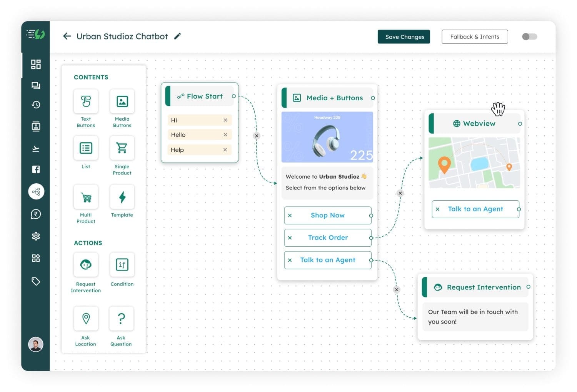
Task: Remove the 'Help' trigger keyword
Action: coord(225,149)
